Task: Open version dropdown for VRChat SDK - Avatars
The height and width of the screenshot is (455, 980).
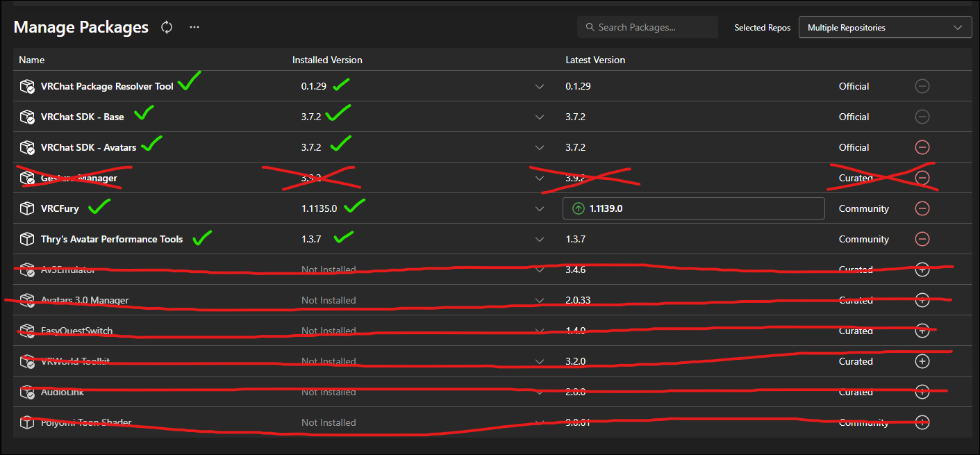Action: tap(540, 147)
